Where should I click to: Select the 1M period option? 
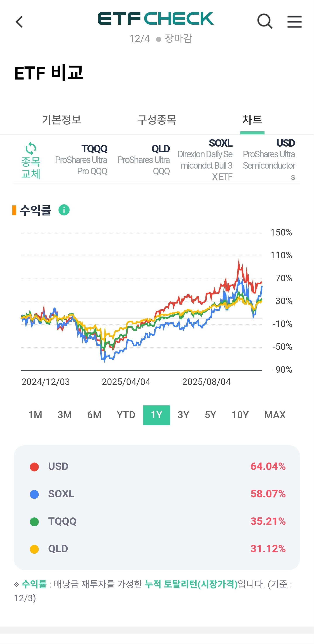pyautogui.click(x=35, y=415)
